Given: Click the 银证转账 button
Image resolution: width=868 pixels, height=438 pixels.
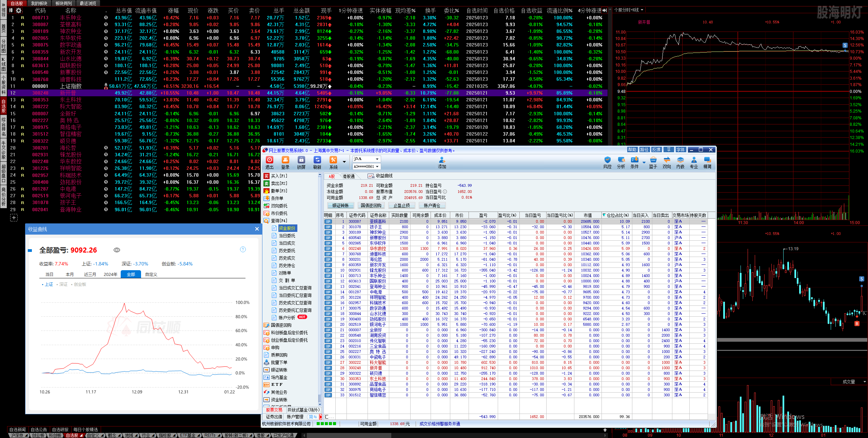Looking at the screenshot, I should 340,205.
